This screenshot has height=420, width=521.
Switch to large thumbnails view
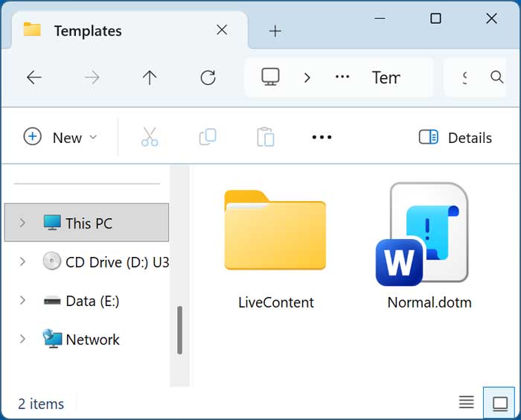pyautogui.click(x=499, y=403)
